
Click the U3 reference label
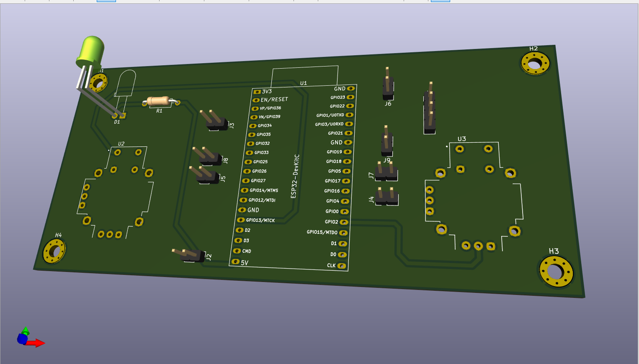tap(461, 139)
